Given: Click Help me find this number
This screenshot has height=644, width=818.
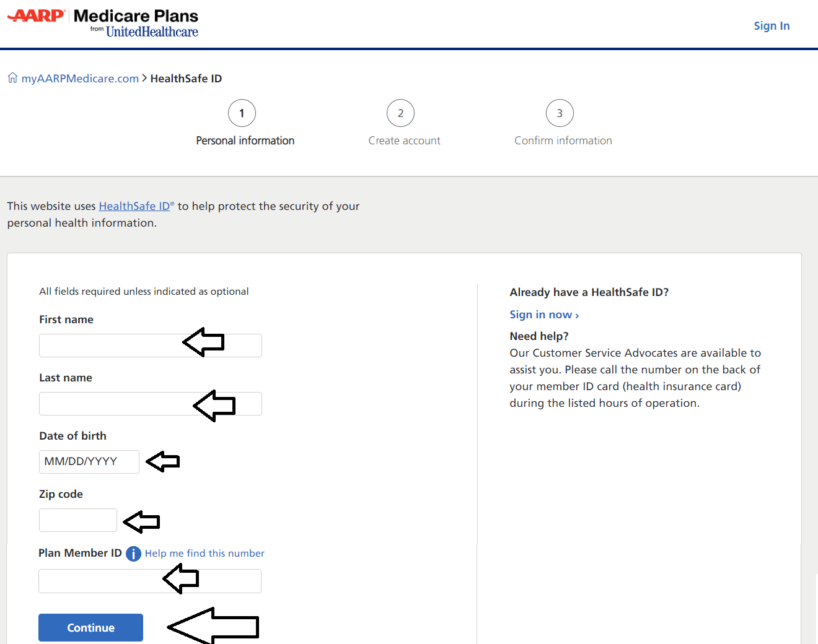Looking at the screenshot, I should coord(205,554).
